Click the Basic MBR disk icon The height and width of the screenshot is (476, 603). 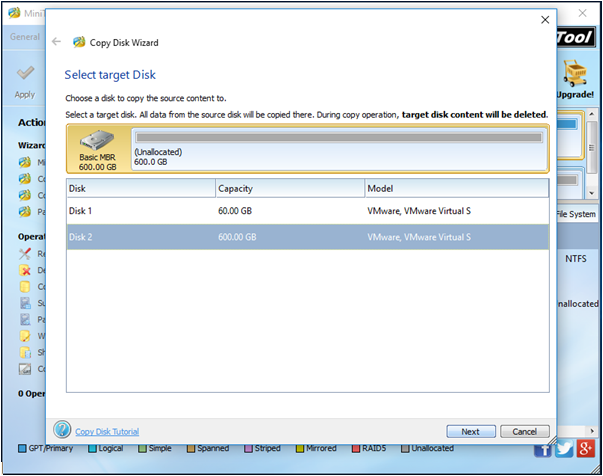(97, 140)
